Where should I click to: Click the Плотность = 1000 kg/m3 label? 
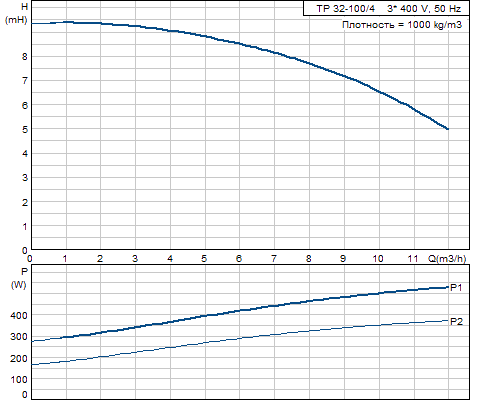pyautogui.click(x=402, y=25)
